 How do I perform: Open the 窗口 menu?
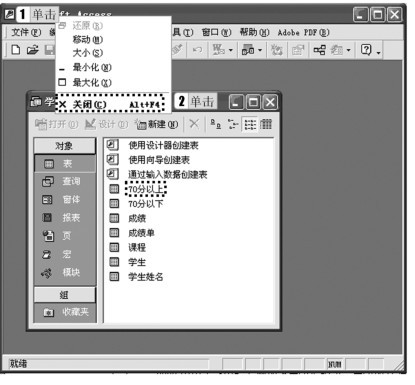(216, 32)
